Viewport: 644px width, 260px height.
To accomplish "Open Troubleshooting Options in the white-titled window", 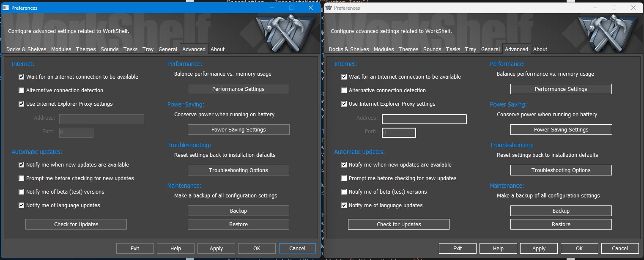I will tap(561, 170).
